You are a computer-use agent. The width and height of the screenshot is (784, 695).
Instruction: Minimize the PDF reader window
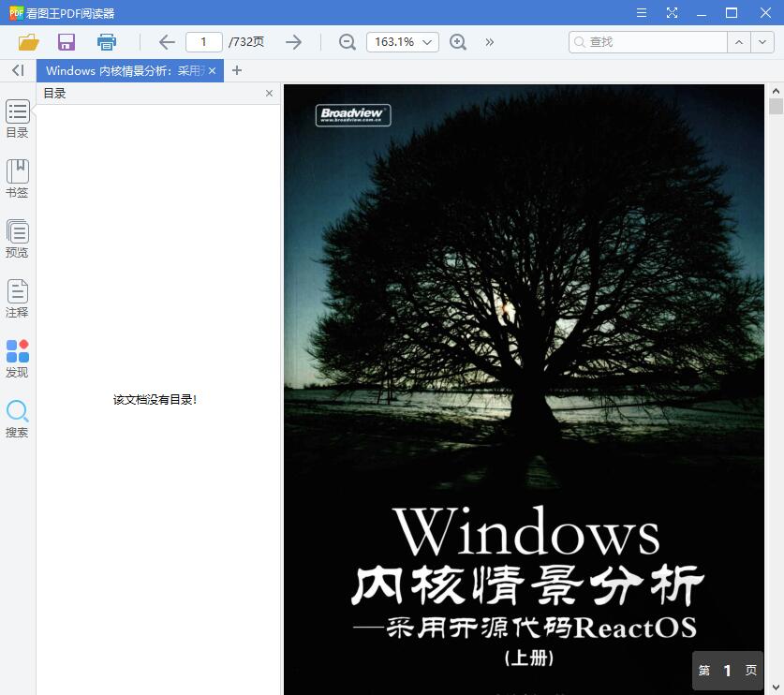coord(702,13)
